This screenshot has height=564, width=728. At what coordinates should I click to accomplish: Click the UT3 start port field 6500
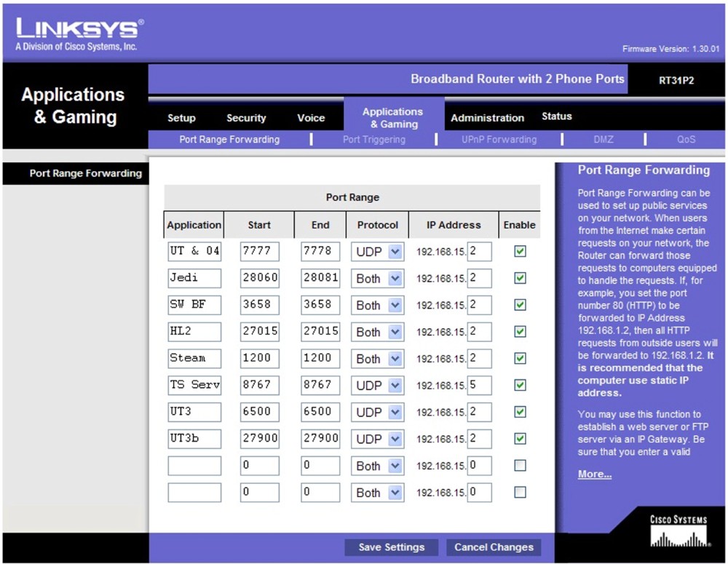click(x=260, y=412)
